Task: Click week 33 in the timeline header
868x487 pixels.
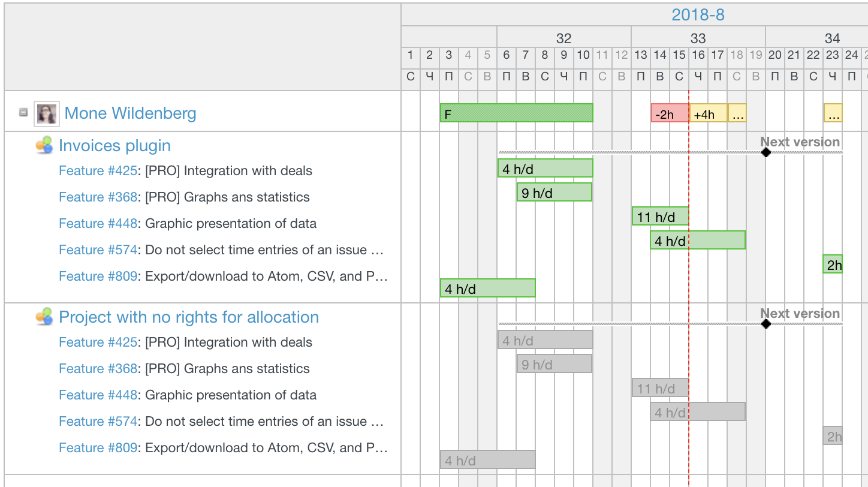Action: (x=698, y=39)
